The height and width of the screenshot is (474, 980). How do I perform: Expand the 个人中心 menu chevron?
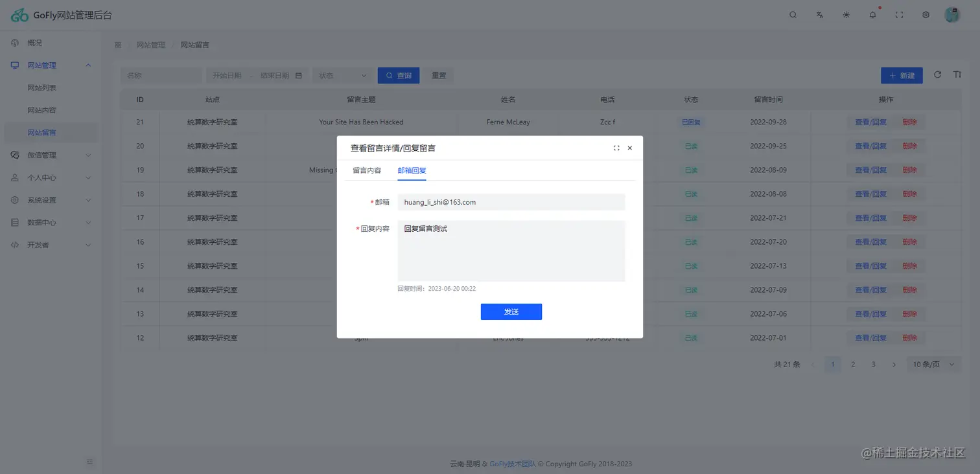(88, 177)
